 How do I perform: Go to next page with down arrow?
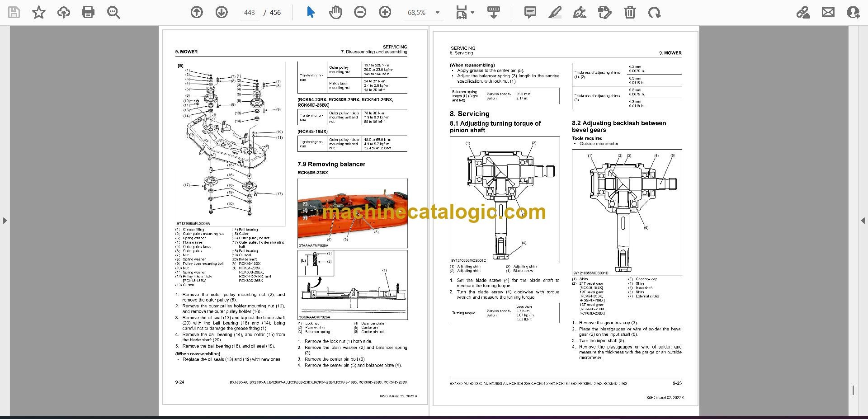point(222,12)
